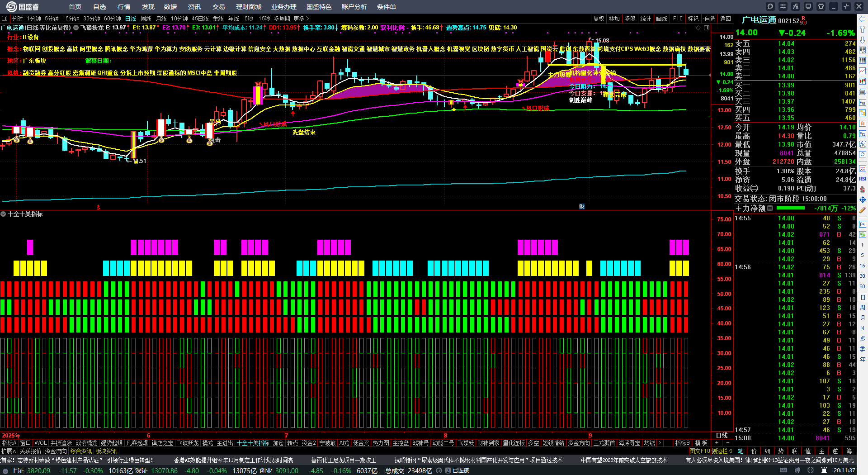Click the 模板 template button

(x=701, y=443)
